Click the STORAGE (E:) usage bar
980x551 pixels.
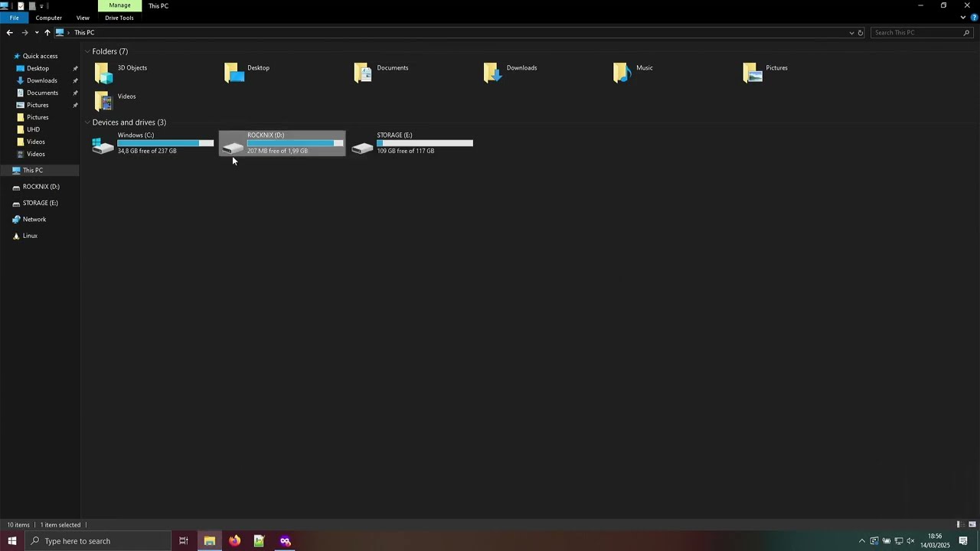point(425,143)
